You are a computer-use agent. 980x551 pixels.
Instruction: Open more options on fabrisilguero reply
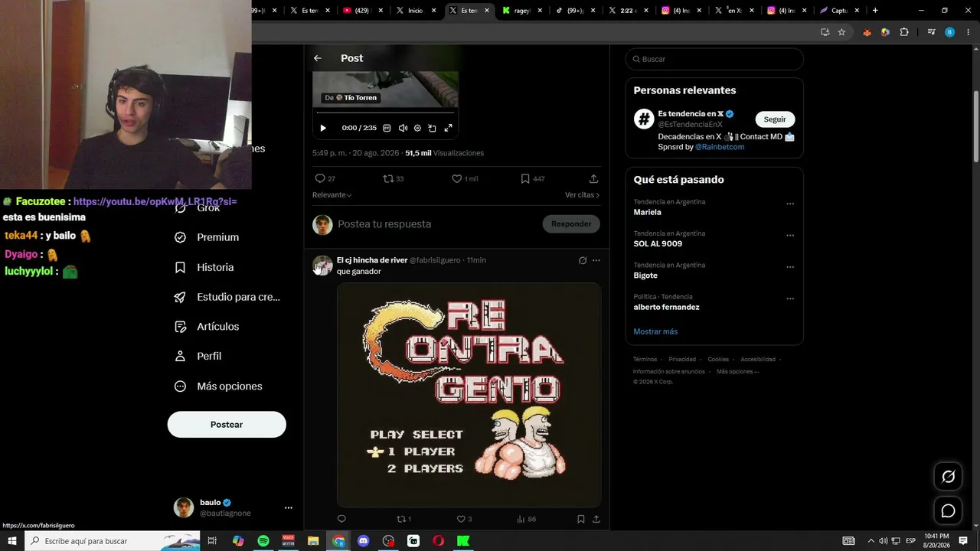click(x=596, y=260)
